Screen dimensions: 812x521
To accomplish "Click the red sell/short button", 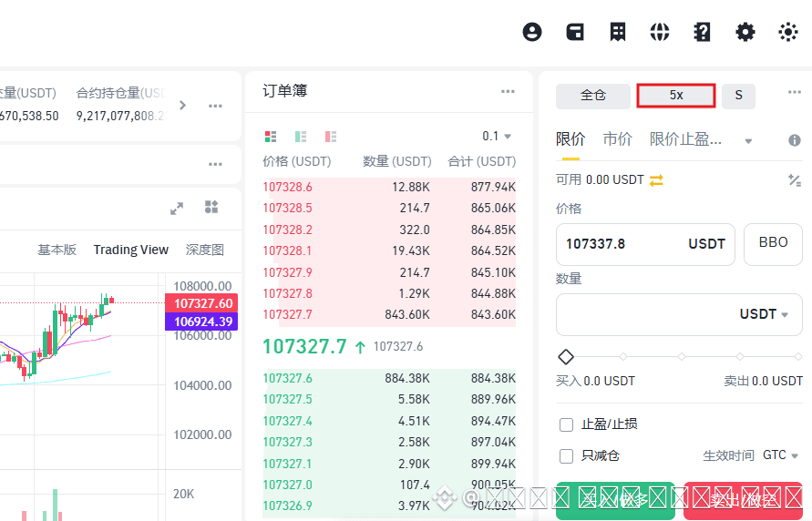I will [x=743, y=500].
